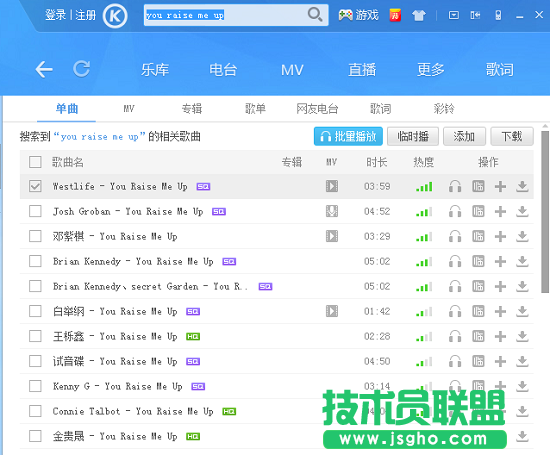Click the mini mode switch icon
This screenshot has height=455, width=550.
[475, 15]
